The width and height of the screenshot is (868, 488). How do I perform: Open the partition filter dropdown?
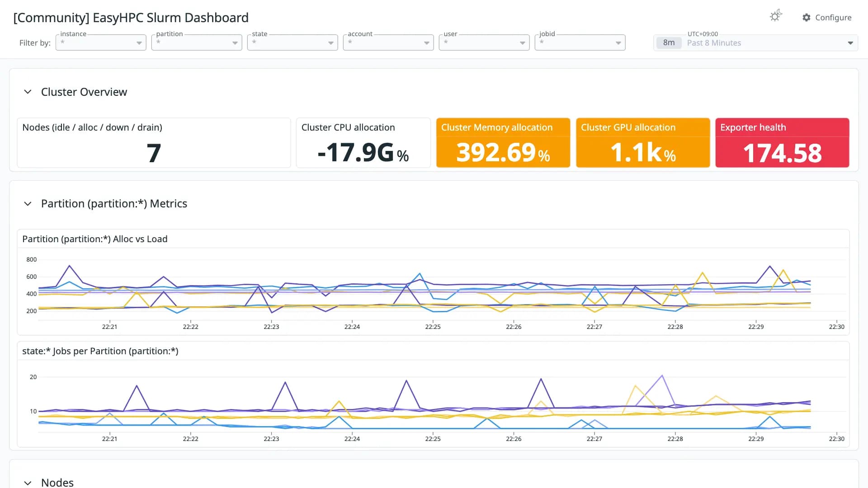(x=197, y=42)
